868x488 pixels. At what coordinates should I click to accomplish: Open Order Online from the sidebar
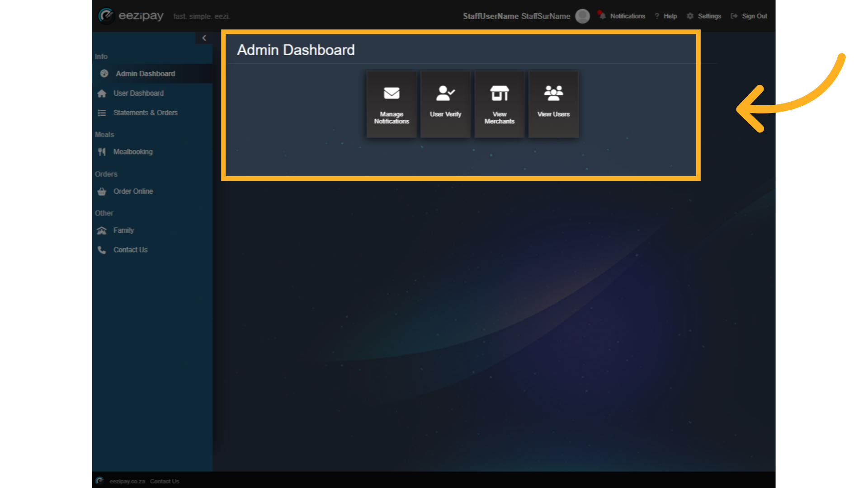point(152,191)
